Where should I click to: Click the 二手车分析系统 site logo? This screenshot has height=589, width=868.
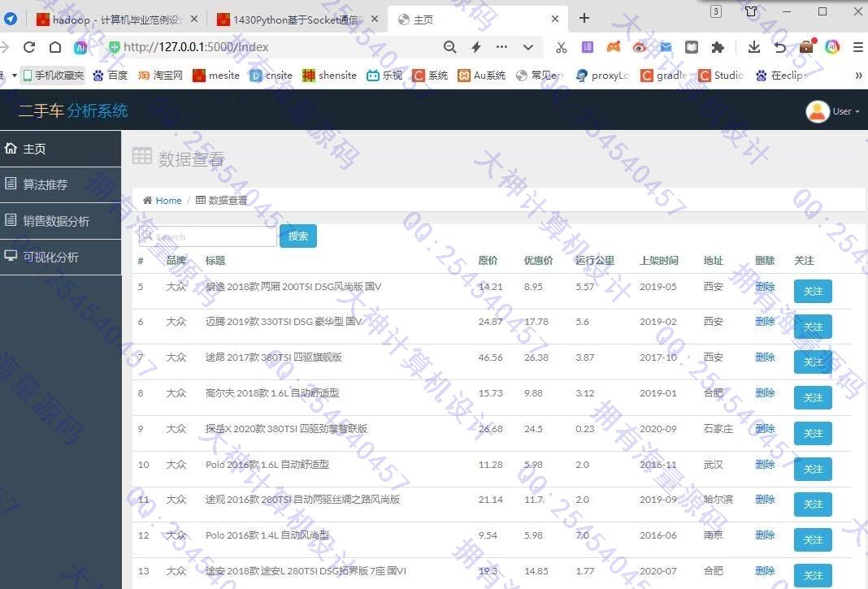[73, 110]
